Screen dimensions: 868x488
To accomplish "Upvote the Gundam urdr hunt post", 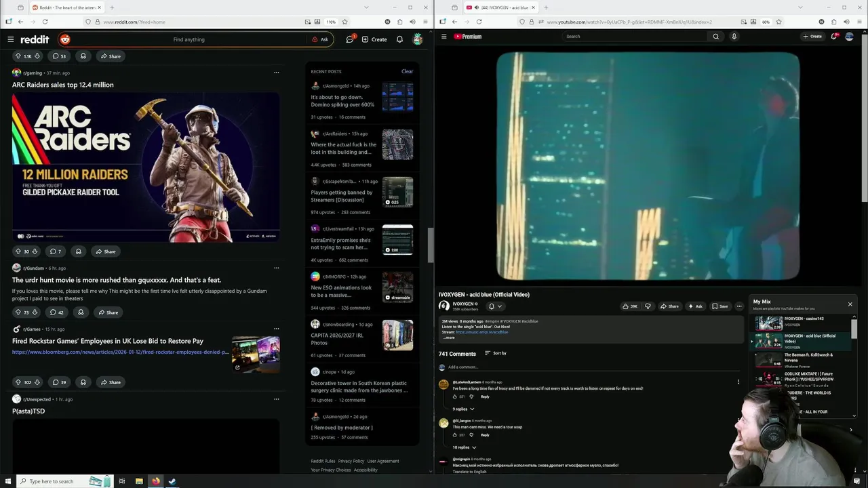I will coord(18,312).
